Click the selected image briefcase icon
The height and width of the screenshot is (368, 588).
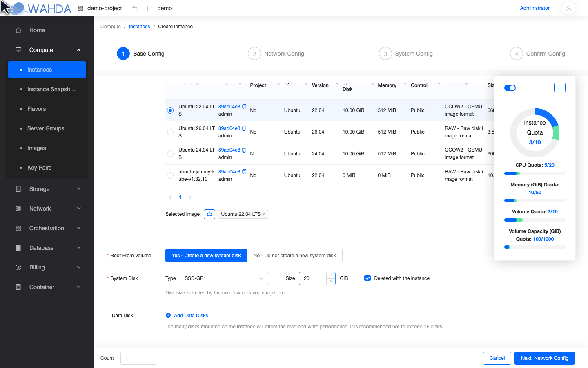pyautogui.click(x=209, y=214)
